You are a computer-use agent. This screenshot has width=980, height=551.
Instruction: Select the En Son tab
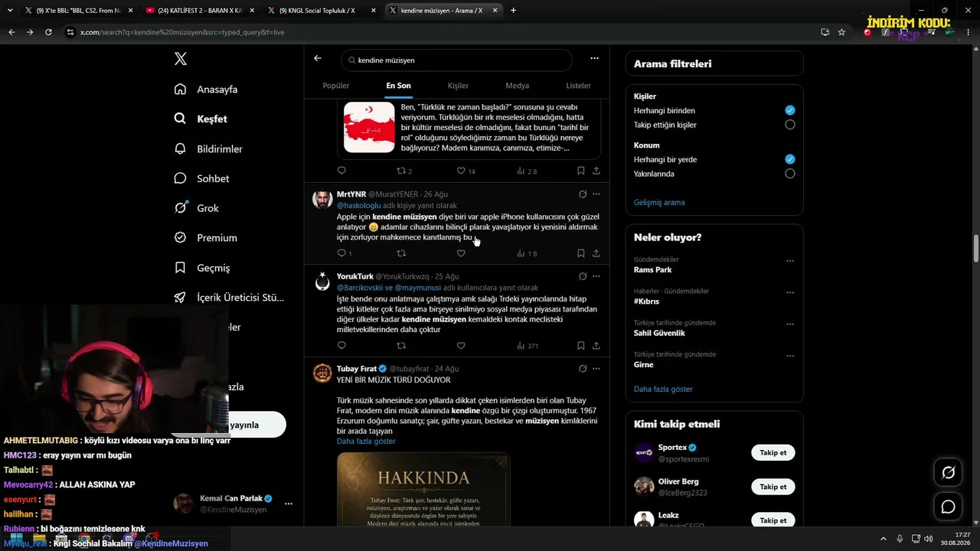click(x=398, y=86)
